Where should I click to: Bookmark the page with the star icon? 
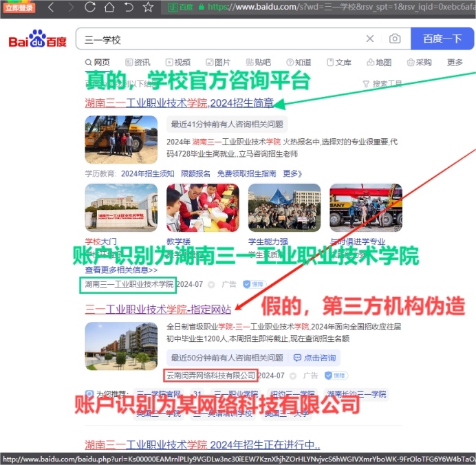pyautogui.click(x=148, y=7)
